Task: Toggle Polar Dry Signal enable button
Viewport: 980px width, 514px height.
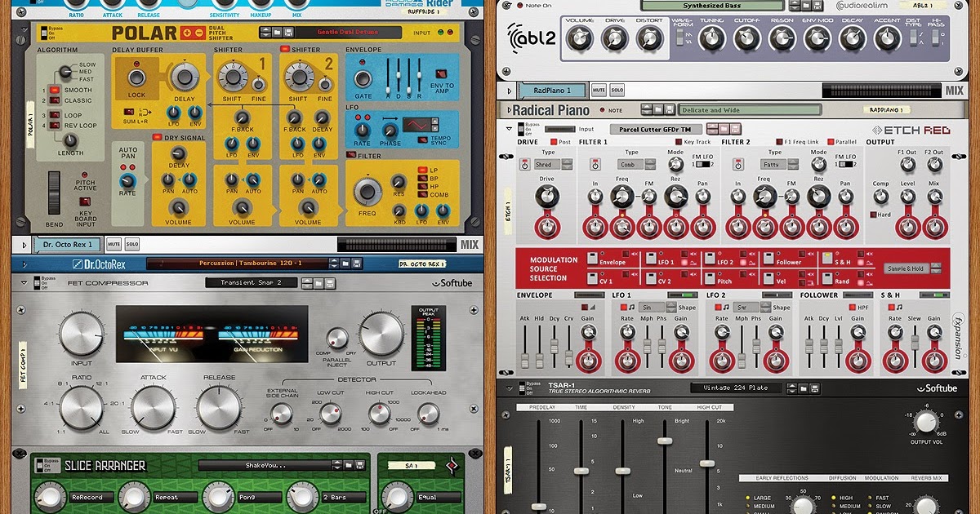Action: [157, 137]
